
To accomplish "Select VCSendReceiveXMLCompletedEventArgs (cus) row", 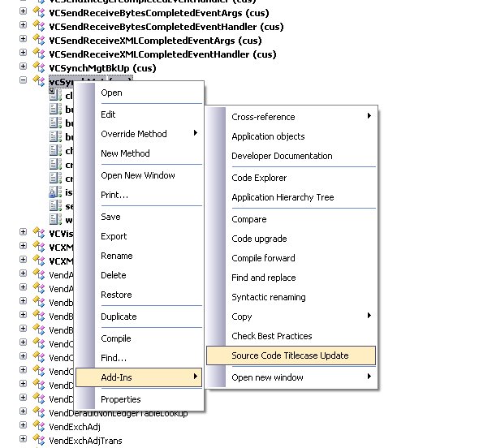I will click(x=156, y=41).
